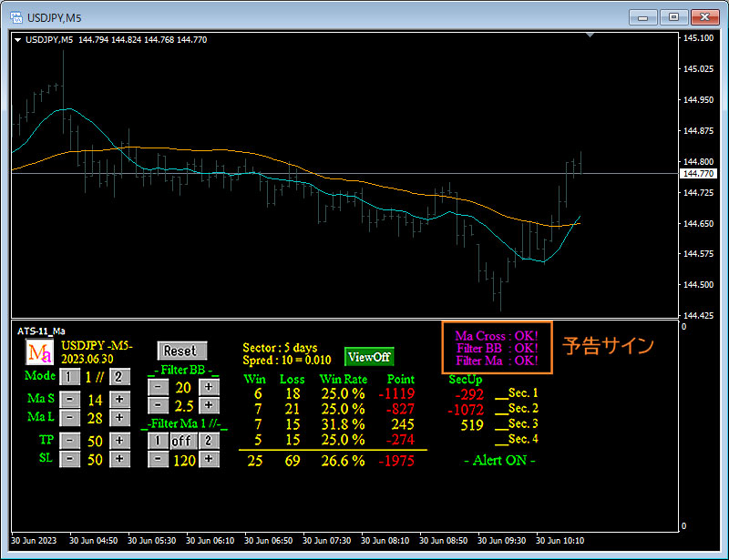This screenshot has width=729, height=560.
Task: Select Filter Ma option 1 button
Action: pos(158,441)
